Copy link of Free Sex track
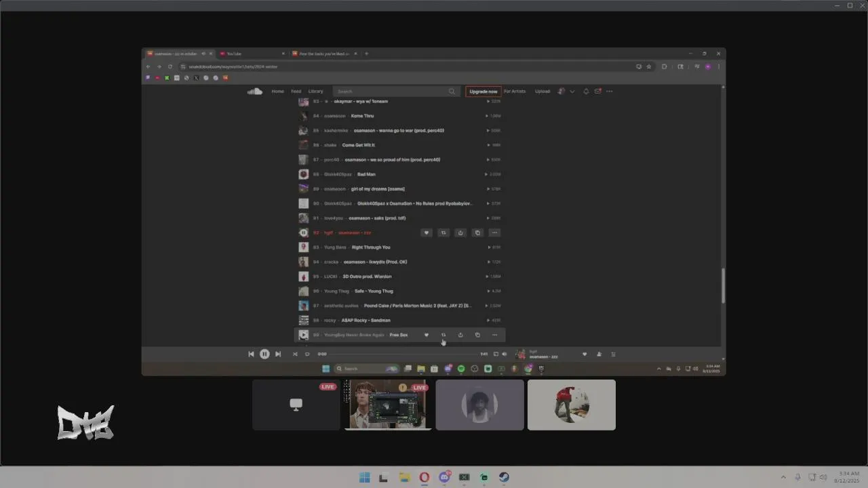This screenshot has height=488, width=868. 477,335
